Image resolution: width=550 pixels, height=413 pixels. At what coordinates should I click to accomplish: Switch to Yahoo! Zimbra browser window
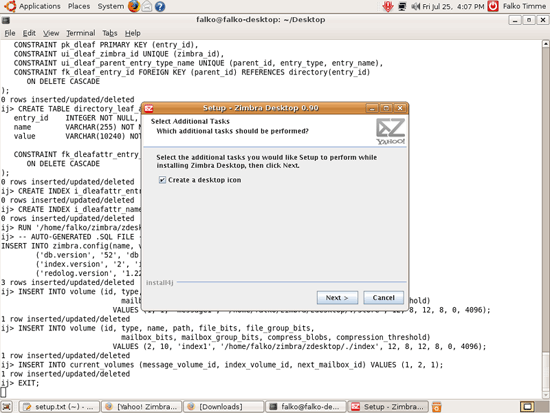point(141,407)
